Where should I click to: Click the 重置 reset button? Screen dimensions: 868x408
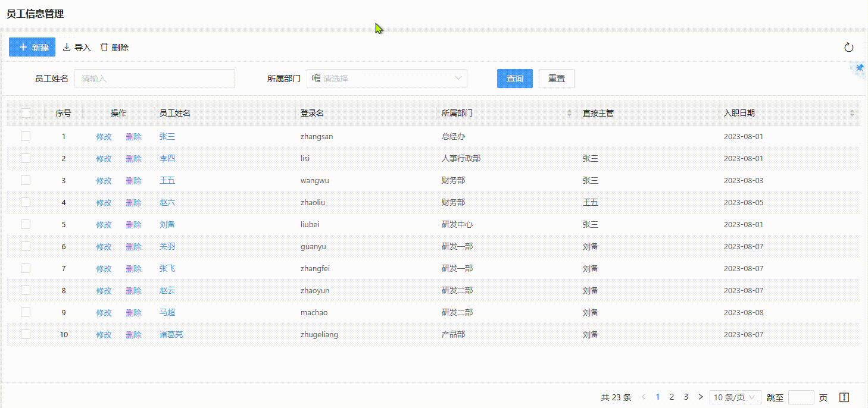(x=556, y=79)
